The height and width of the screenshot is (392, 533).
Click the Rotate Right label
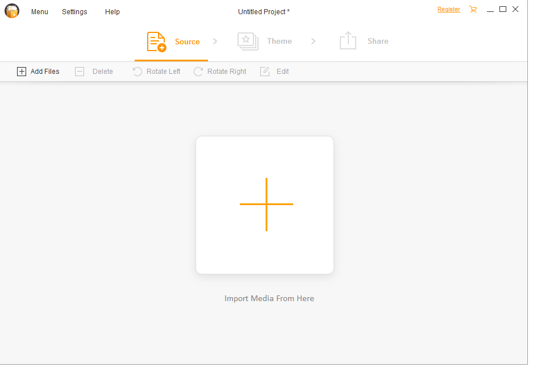[x=227, y=72]
